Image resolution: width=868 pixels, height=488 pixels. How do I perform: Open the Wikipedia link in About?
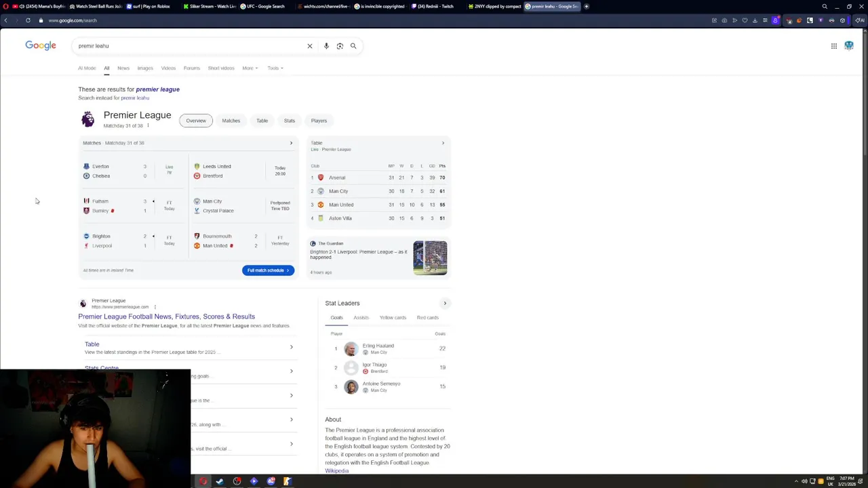coord(336,470)
